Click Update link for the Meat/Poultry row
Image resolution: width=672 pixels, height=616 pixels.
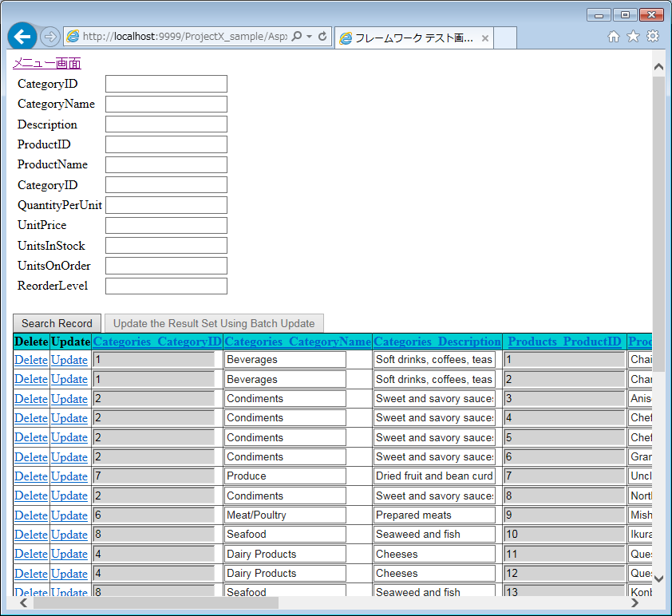[x=69, y=515]
